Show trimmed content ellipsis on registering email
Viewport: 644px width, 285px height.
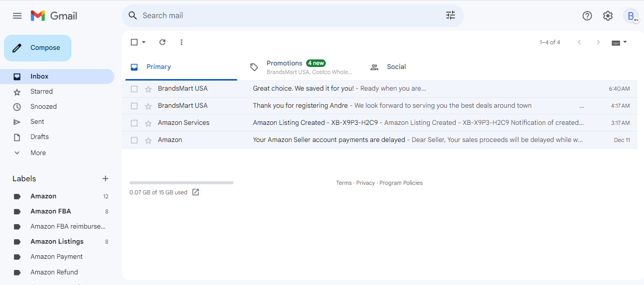582,106
